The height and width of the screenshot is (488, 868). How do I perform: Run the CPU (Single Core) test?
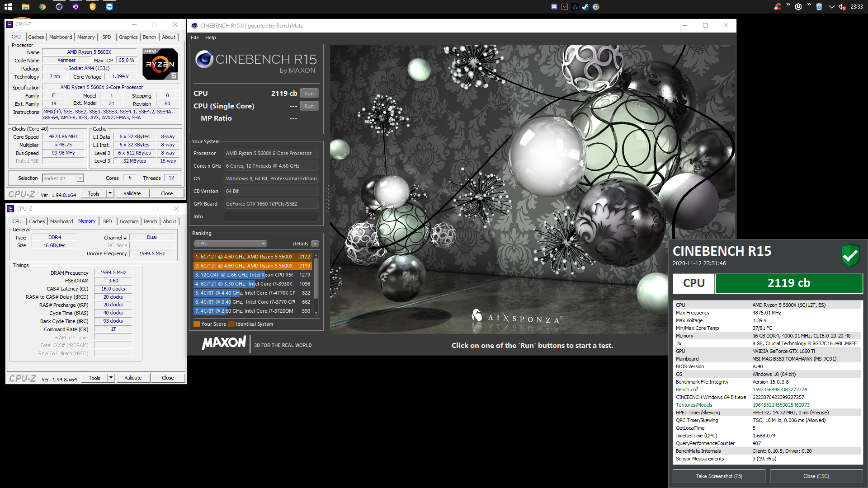coord(309,106)
